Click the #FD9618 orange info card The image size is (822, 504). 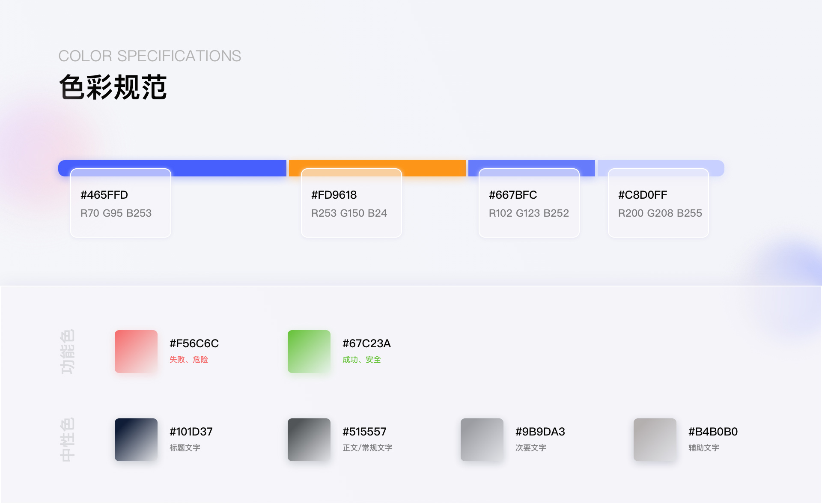[x=351, y=203]
